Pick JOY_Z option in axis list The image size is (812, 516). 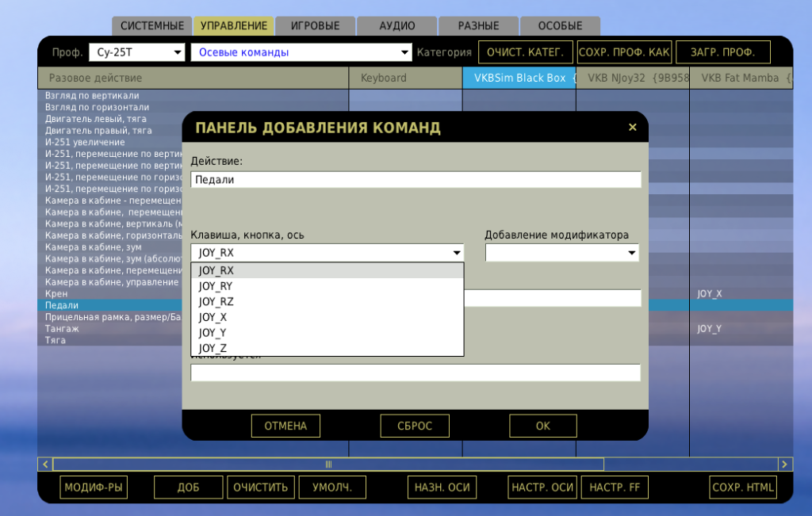(x=213, y=348)
